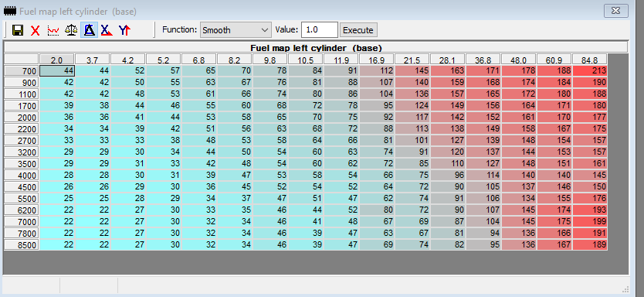Click cell 124 in the 1700 row
644x297 pixels.
pyautogui.click(x=412, y=106)
